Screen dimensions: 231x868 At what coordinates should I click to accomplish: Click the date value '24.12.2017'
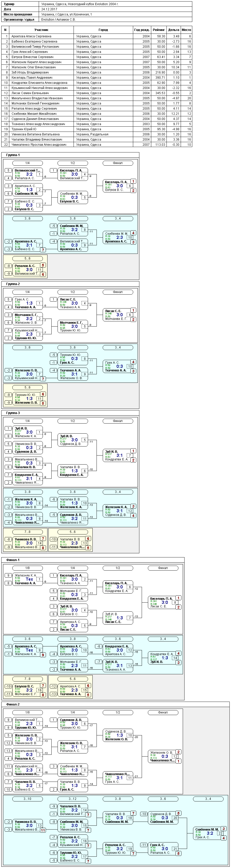click(49, 10)
